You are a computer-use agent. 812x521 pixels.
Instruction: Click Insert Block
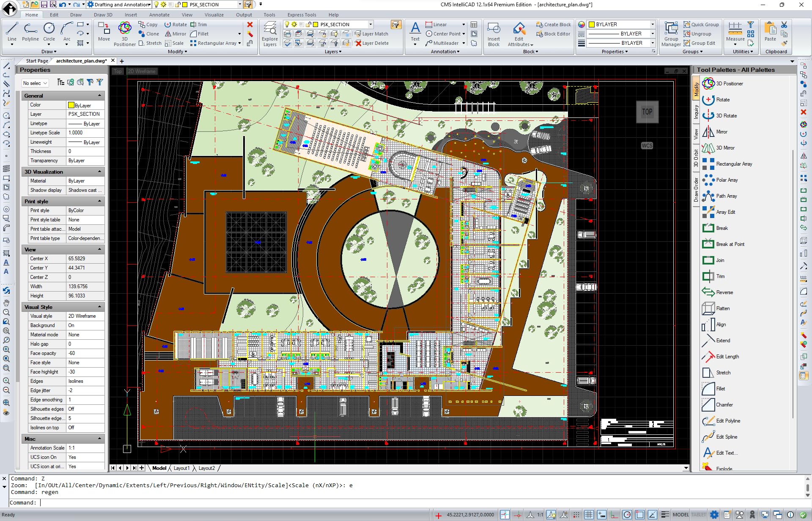pyautogui.click(x=494, y=34)
